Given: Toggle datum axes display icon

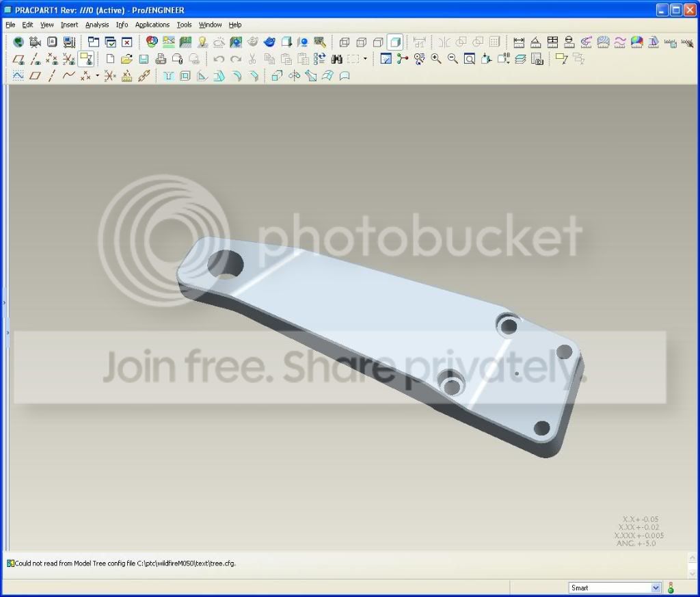Looking at the screenshot, I should click(x=36, y=59).
